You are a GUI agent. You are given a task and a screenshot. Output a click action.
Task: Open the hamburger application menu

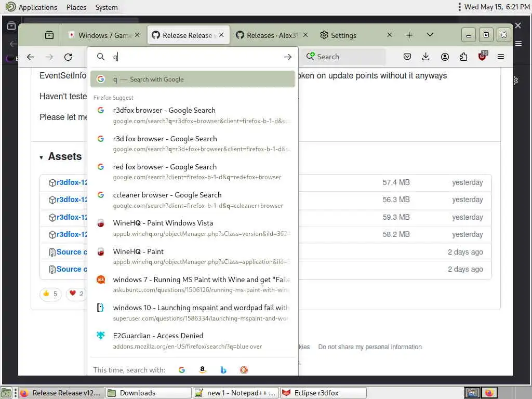501,57
